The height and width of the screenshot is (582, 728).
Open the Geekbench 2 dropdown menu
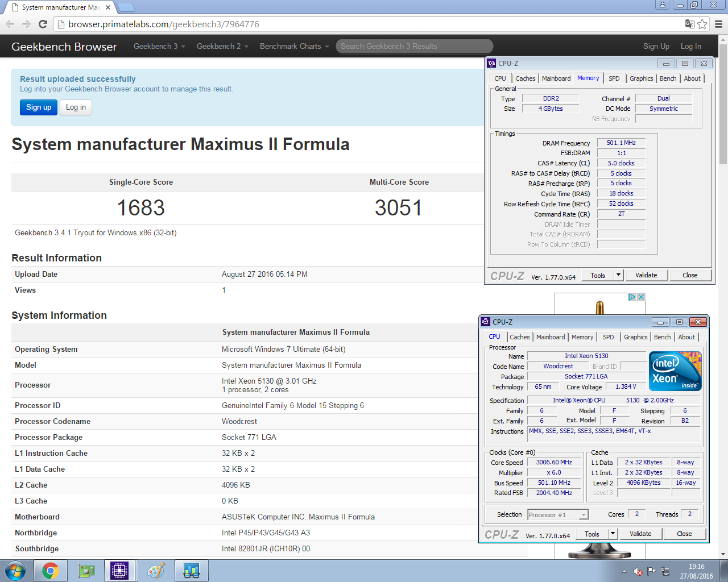point(222,46)
